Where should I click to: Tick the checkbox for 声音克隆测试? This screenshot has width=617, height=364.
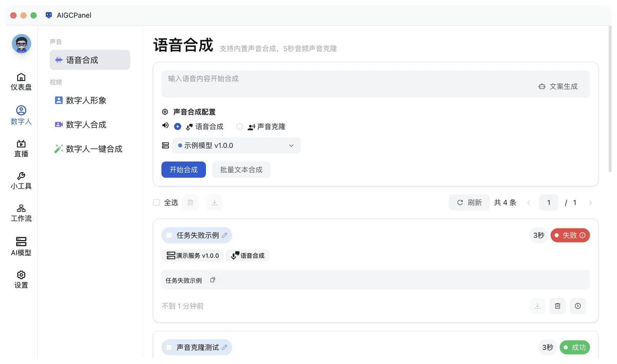point(169,347)
